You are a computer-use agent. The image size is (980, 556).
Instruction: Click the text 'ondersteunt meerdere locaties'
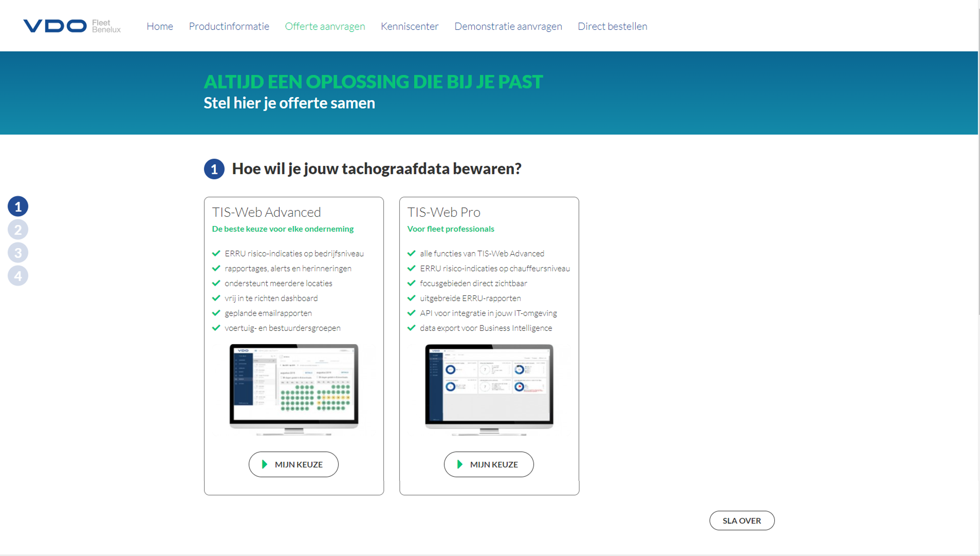(278, 283)
